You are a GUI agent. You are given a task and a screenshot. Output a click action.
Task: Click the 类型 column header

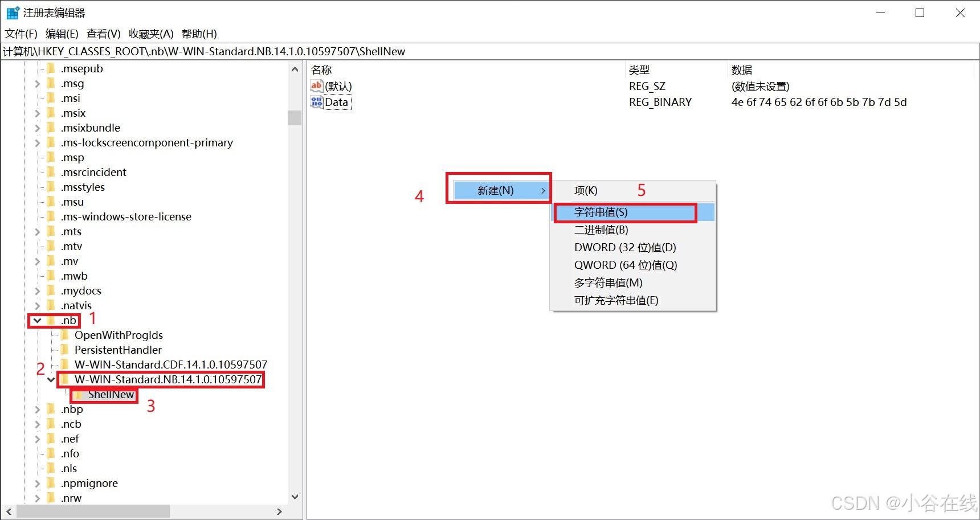[x=676, y=69]
